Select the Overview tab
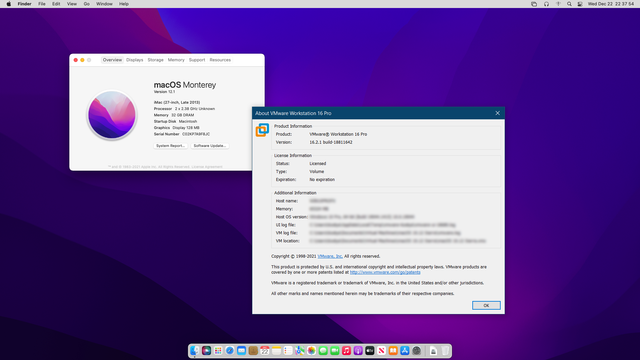640x360 pixels. pos(112,60)
